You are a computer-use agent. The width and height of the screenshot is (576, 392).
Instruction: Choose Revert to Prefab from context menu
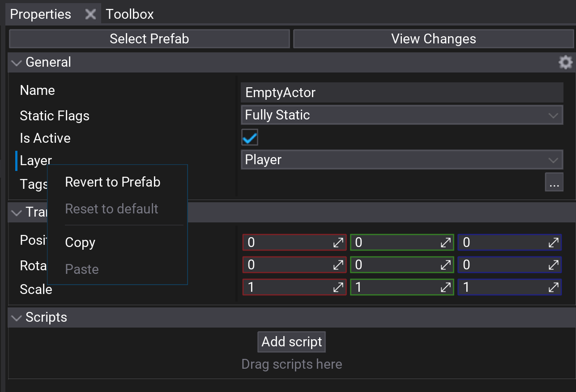112,182
